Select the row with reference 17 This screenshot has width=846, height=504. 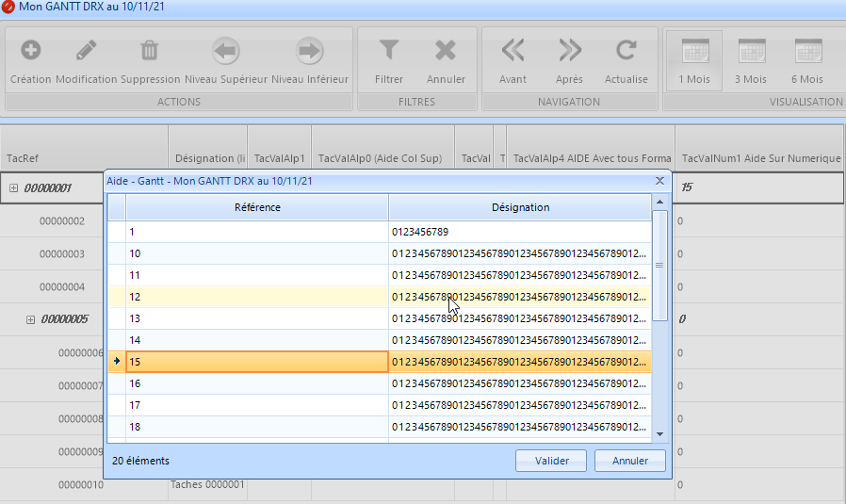click(257, 405)
